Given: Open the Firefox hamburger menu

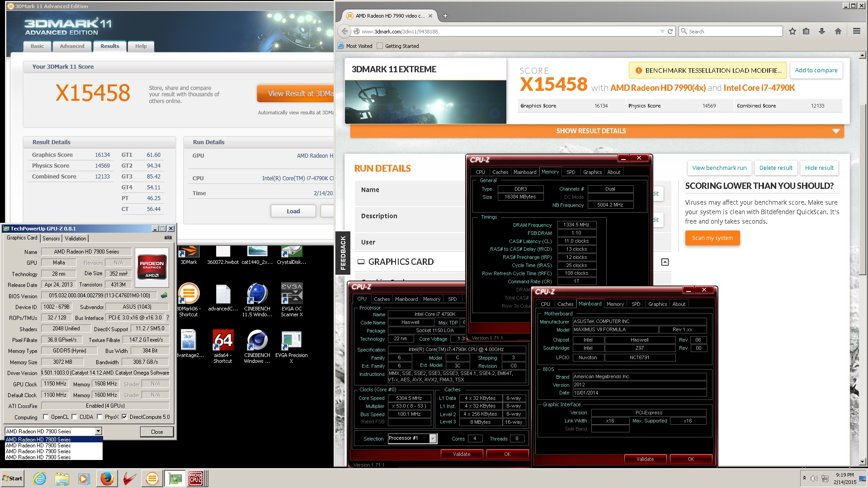Looking at the screenshot, I should click(856, 31).
